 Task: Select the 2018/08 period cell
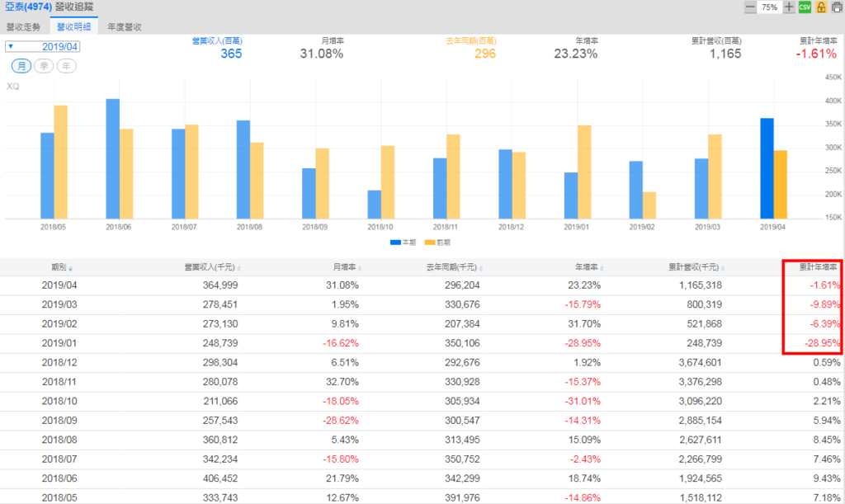[x=59, y=440]
